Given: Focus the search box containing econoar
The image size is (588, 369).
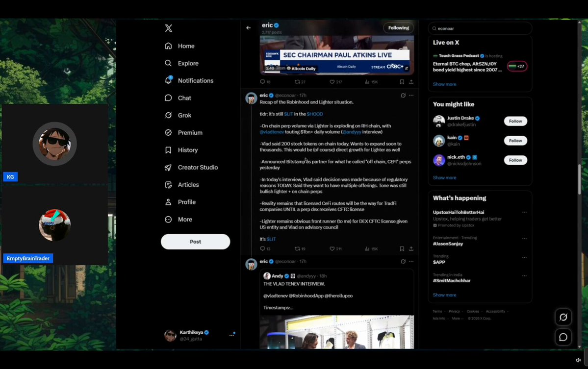Looking at the screenshot, I should (480, 28).
